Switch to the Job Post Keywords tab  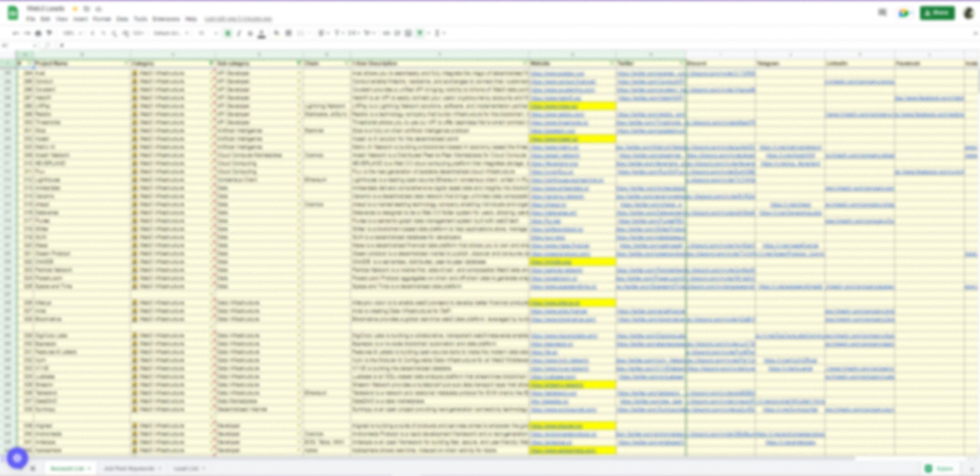(x=132, y=468)
